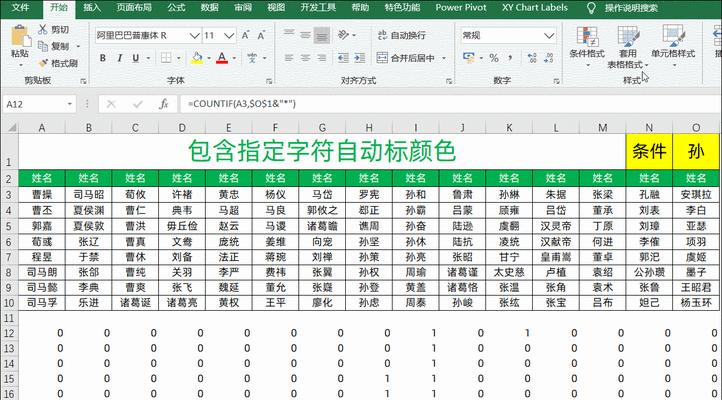Select cell containing 杨玉环

(x=696, y=303)
